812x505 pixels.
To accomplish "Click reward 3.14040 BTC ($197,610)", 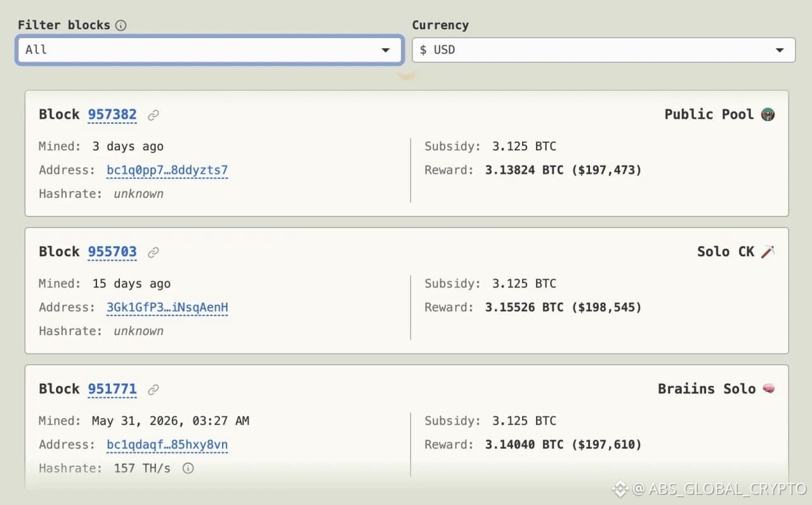I will click(x=563, y=444).
